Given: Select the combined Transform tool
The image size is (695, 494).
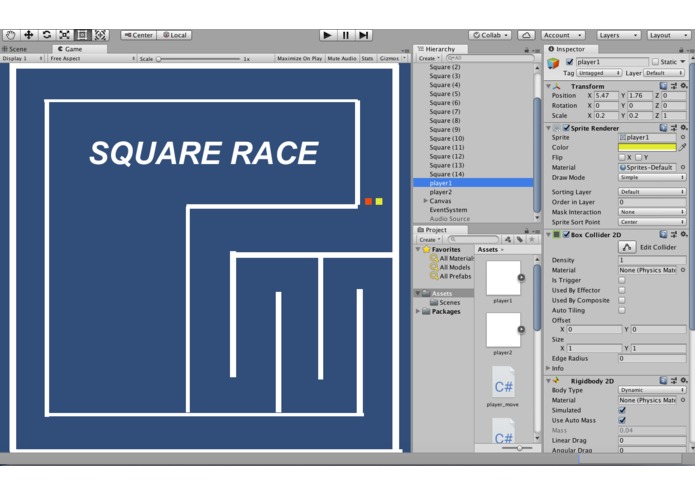Looking at the screenshot, I should coord(100,35).
